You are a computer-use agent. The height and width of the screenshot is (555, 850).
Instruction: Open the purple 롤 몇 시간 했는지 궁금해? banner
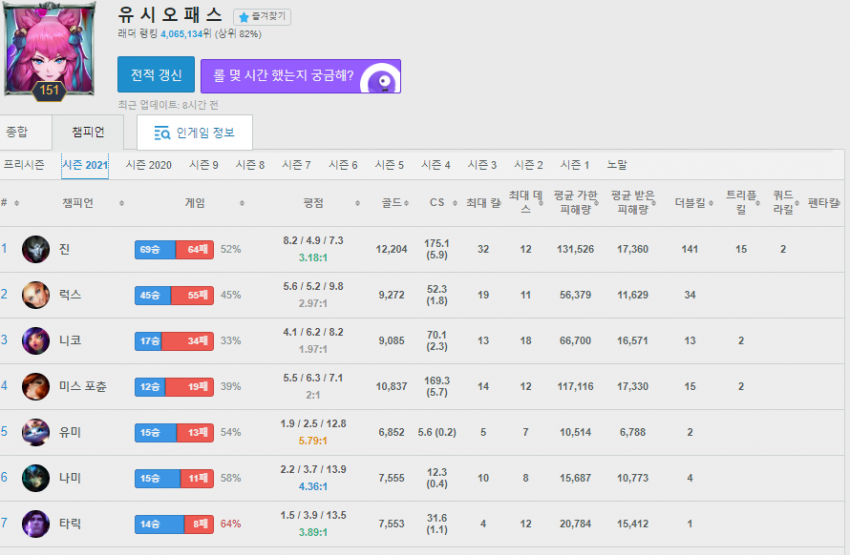tap(301, 76)
